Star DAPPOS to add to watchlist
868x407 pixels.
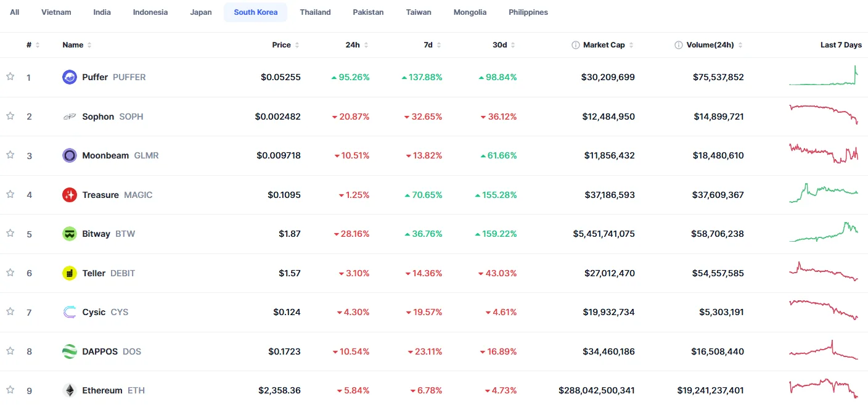click(10, 351)
